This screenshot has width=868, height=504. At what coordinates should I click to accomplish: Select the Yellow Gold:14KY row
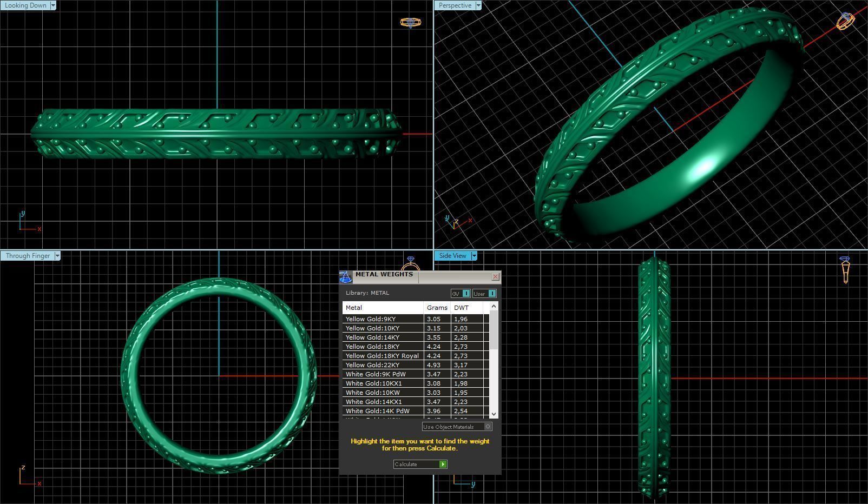click(x=416, y=337)
